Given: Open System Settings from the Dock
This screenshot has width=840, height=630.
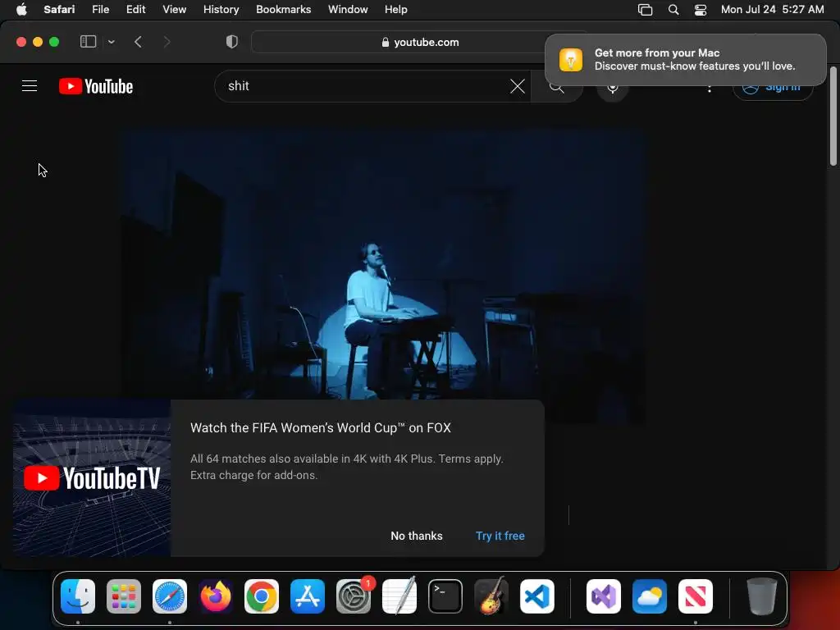Looking at the screenshot, I should (x=354, y=596).
